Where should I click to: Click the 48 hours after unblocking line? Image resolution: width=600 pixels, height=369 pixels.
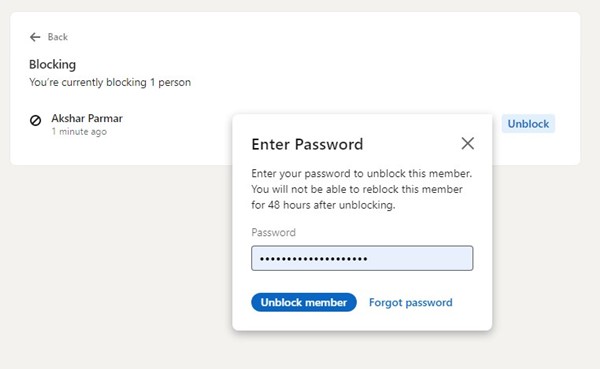(x=323, y=205)
